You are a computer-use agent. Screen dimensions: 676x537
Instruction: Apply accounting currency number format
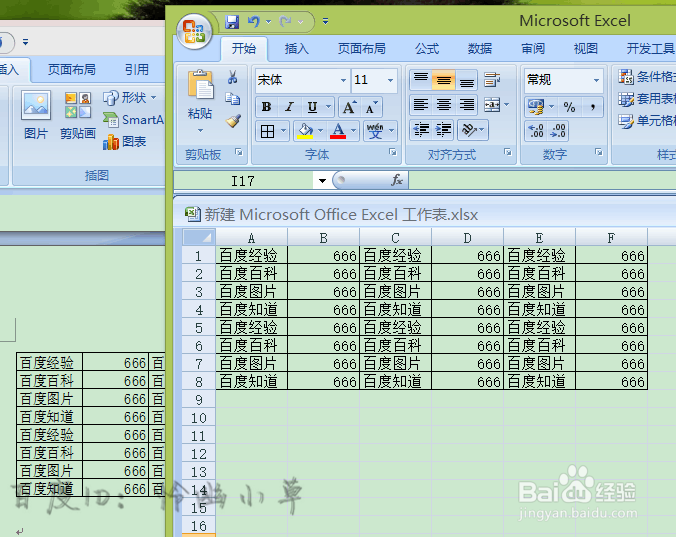[536, 107]
